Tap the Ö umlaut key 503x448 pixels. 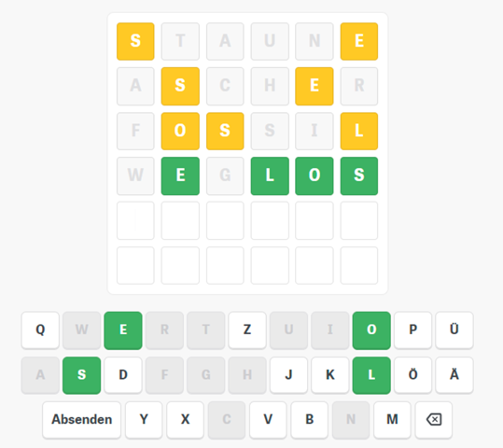pos(412,374)
